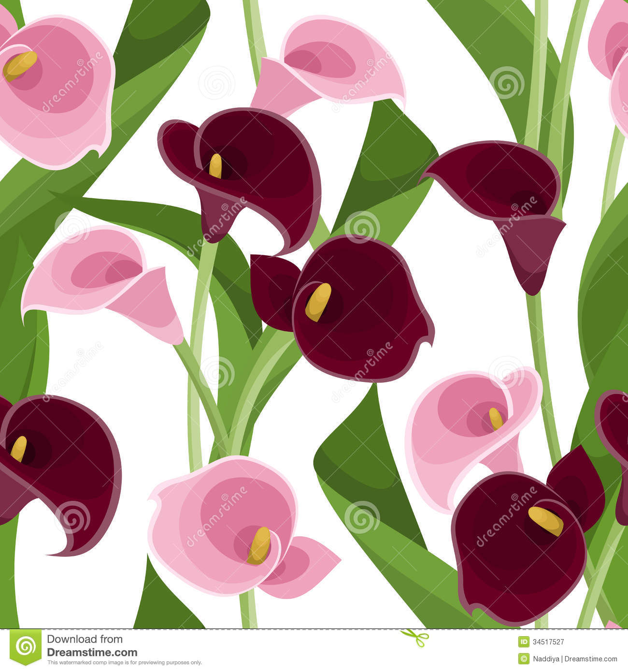
Task: Click the green ID badge icon
Action: (524, 642)
